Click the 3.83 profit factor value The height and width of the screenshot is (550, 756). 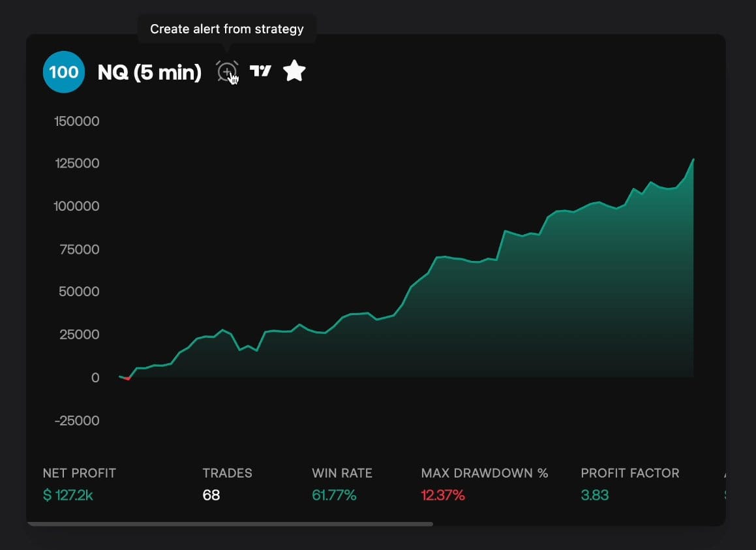click(x=594, y=495)
